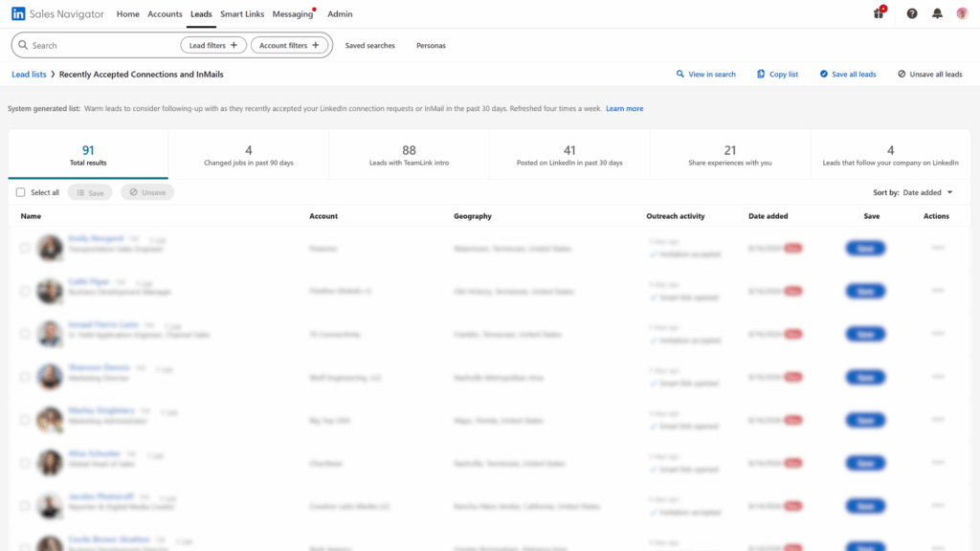Image resolution: width=980 pixels, height=551 pixels.
Task: Open the help question mark icon
Action: (x=912, y=13)
